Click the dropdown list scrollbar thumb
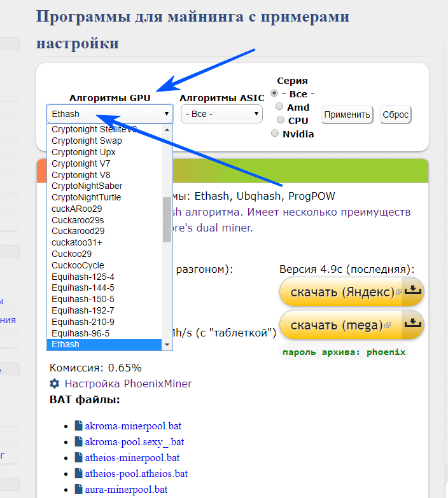The height and width of the screenshot is (498, 448). 167,219
